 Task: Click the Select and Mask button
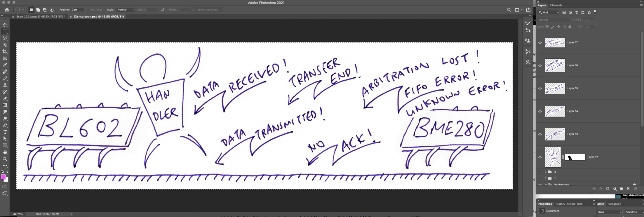point(208,10)
